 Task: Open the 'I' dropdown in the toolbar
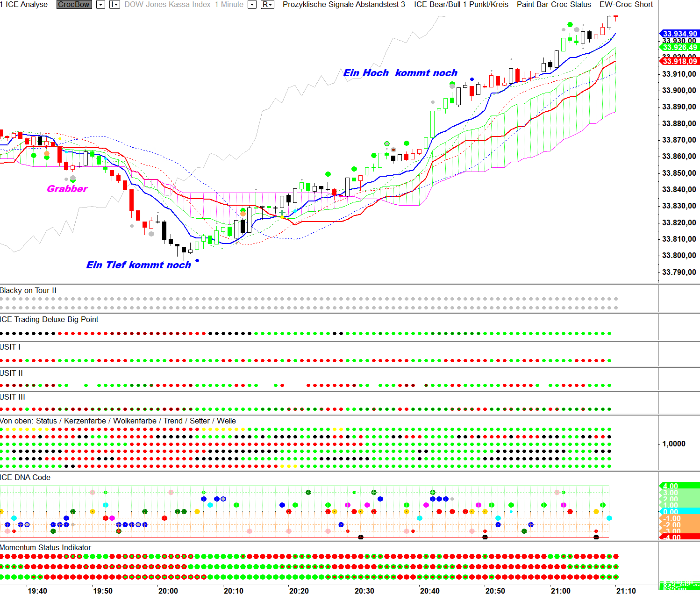tap(114, 5)
